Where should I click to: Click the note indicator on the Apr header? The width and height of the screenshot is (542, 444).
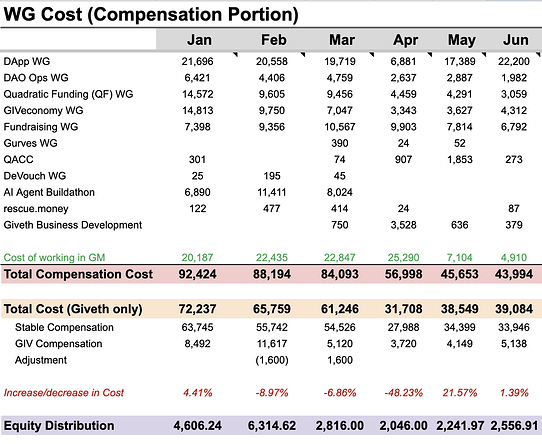coord(430,55)
